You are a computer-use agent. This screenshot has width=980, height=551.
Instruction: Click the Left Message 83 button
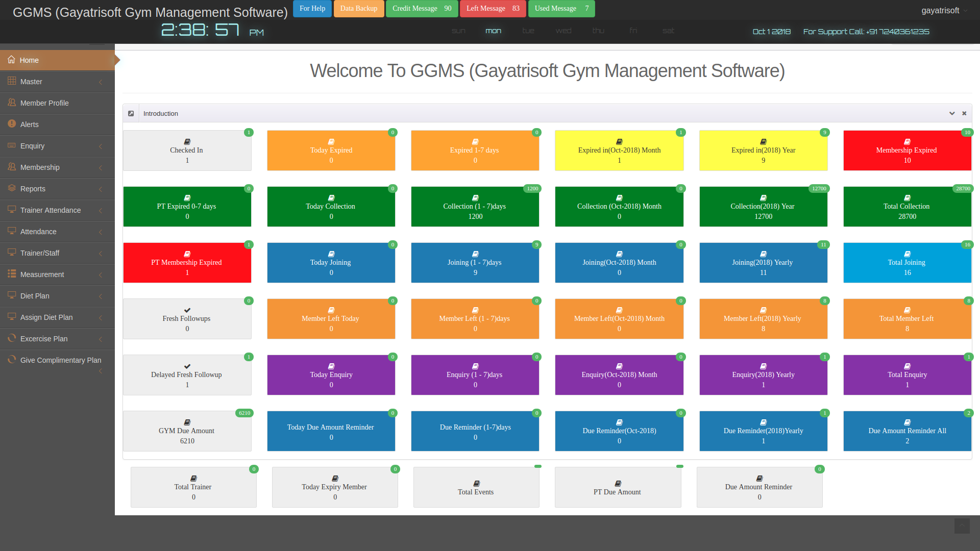[493, 9]
